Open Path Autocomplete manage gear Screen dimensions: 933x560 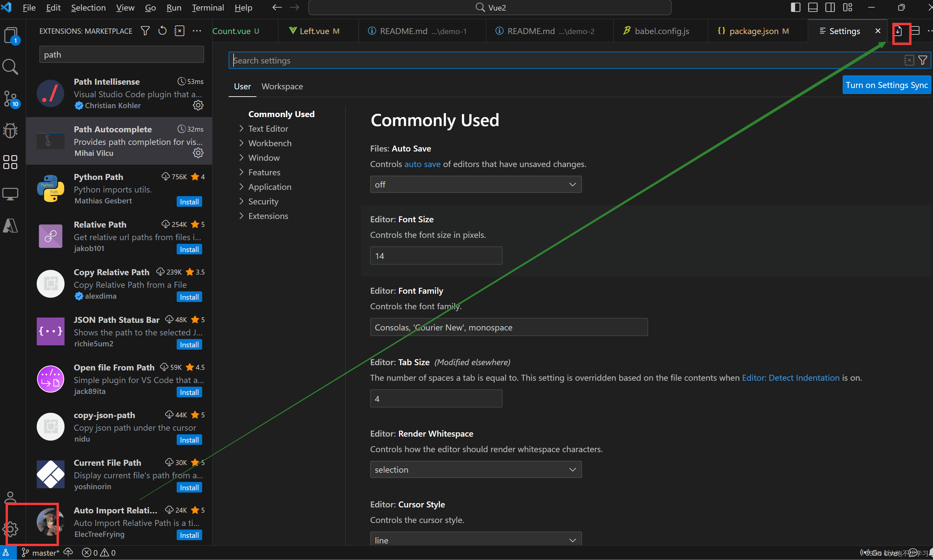(198, 153)
